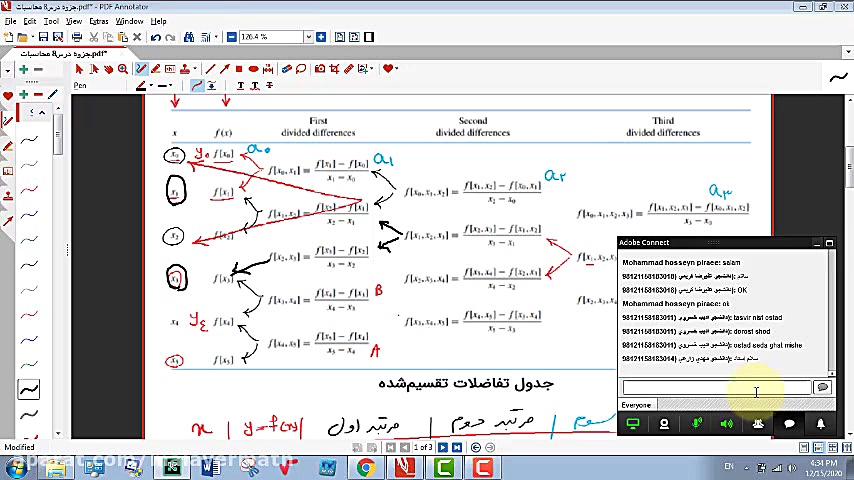This screenshot has width=854, height=480.
Task: Expand the pen color dropdown
Action: click(154, 86)
